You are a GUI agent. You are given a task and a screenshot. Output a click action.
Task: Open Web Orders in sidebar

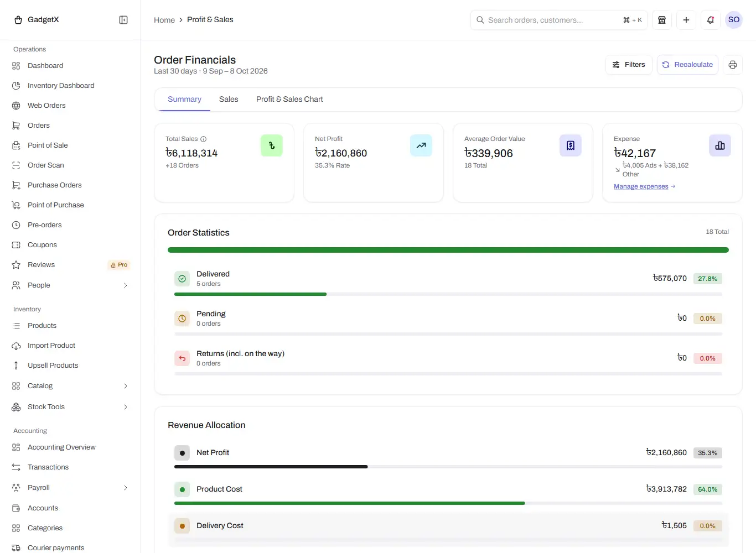(70, 106)
